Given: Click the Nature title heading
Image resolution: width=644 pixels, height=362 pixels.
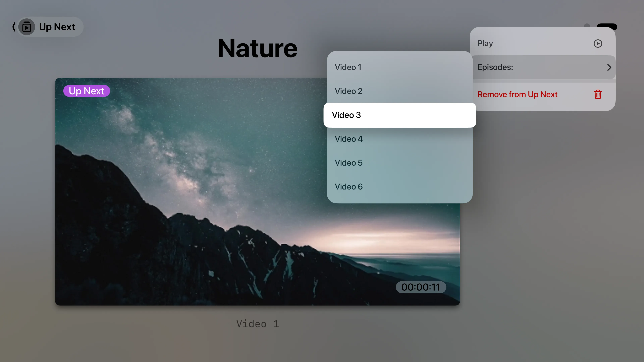Looking at the screenshot, I should tap(257, 48).
